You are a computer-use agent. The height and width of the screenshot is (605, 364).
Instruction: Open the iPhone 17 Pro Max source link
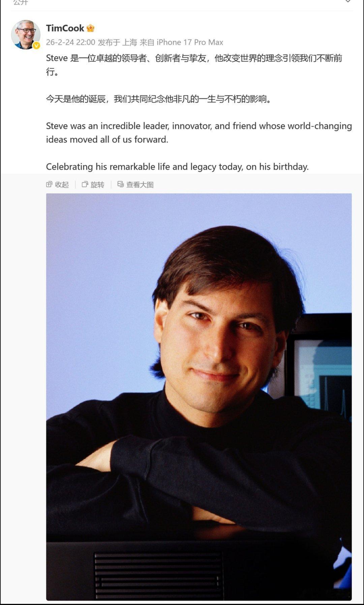(x=190, y=42)
